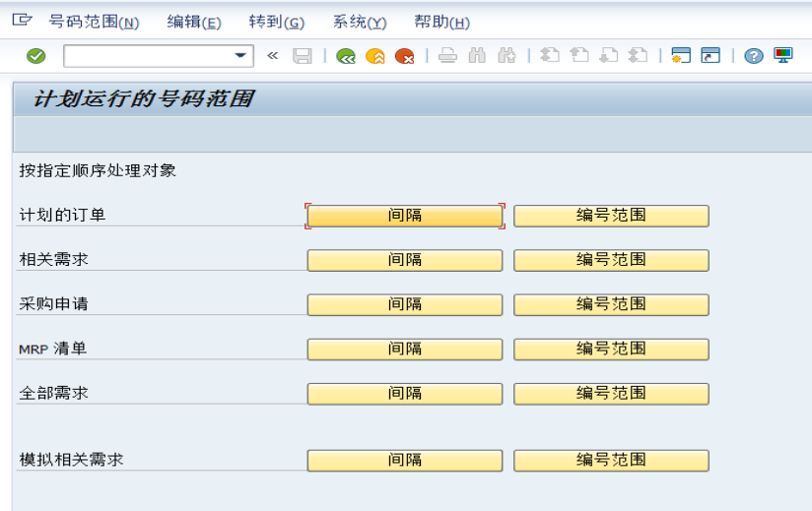812x511 pixels.
Task: Click the Save floppy disk icon
Action: pos(303,56)
